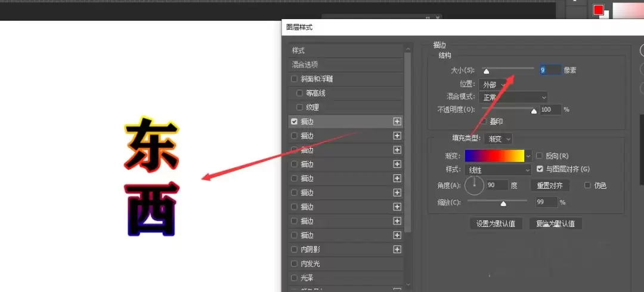Open the 样式 dropdown showing 线性
Viewport: 644px width, 292px height.
[498, 170]
